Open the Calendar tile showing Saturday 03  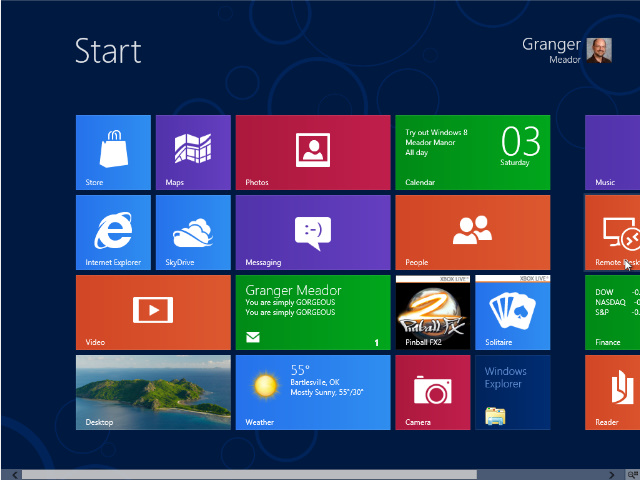pos(472,152)
